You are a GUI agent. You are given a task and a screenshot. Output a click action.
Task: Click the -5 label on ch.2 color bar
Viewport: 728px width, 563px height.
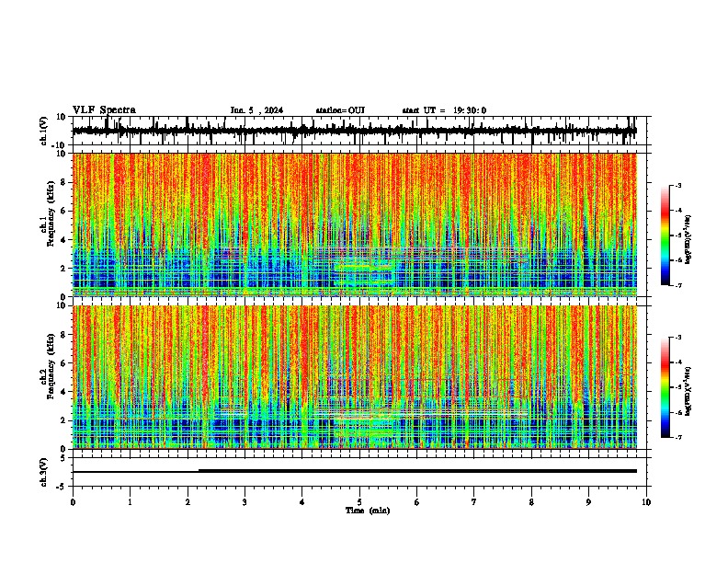point(678,387)
